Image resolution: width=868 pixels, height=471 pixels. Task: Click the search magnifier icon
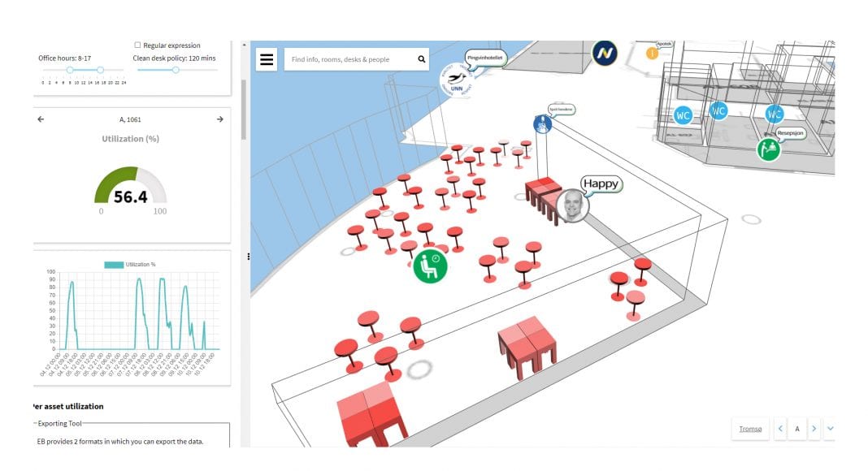tap(421, 59)
